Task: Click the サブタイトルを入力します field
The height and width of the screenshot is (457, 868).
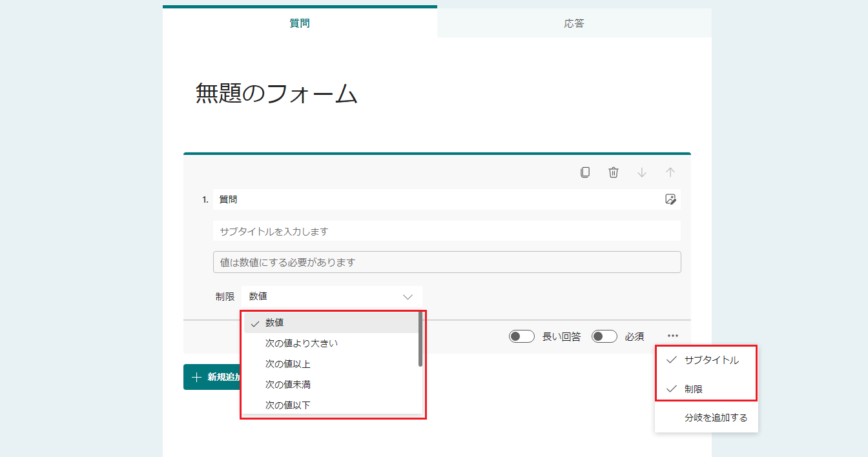Action: (x=446, y=231)
